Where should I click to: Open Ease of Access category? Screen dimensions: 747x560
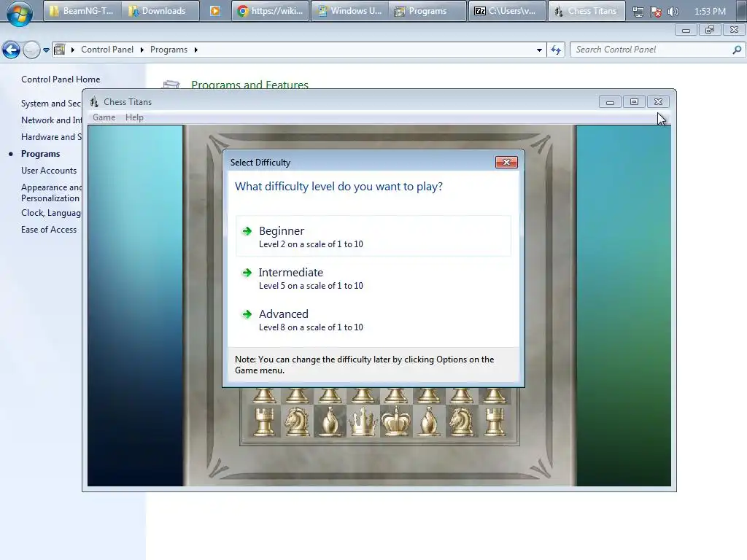coord(49,230)
